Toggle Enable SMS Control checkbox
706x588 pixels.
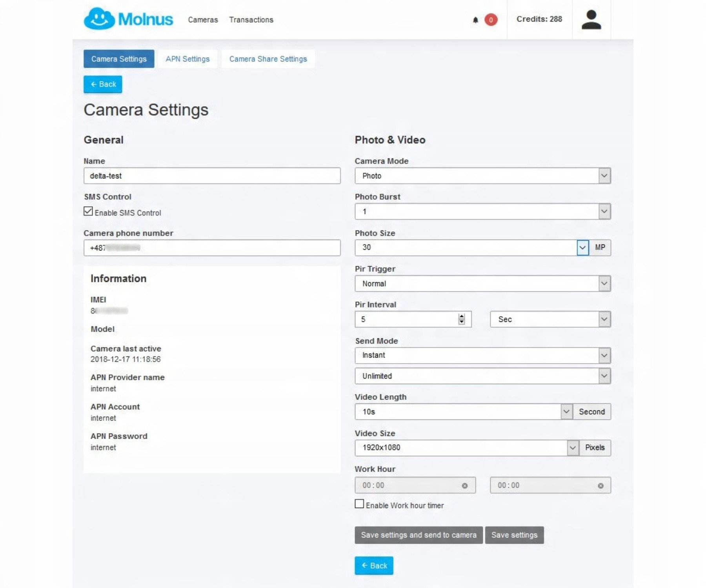pyautogui.click(x=88, y=211)
